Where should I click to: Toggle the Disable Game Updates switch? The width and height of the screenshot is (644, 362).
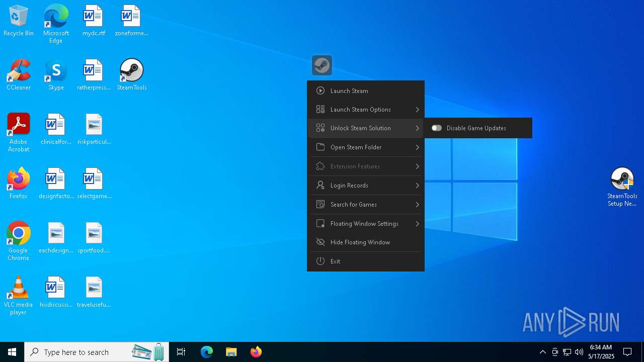coord(436,128)
